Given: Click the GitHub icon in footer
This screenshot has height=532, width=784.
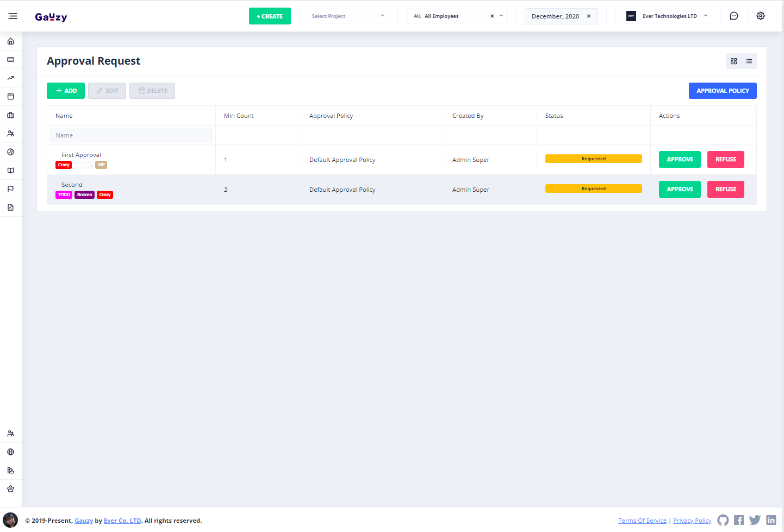Looking at the screenshot, I should tap(723, 520).
